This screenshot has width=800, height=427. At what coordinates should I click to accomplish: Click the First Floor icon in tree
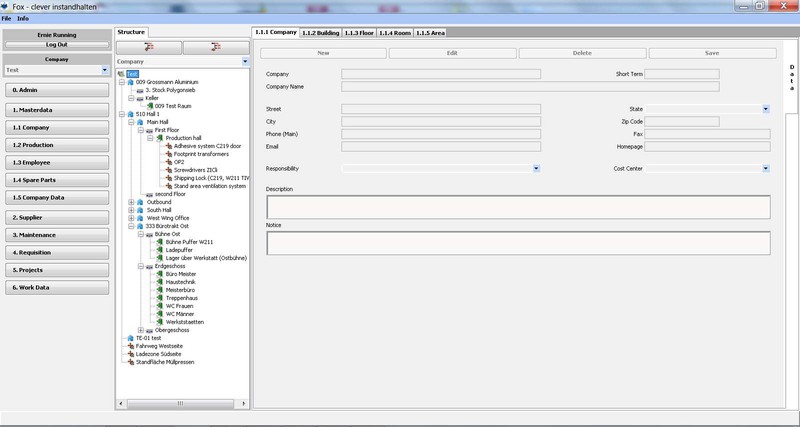tap(149, 130)
